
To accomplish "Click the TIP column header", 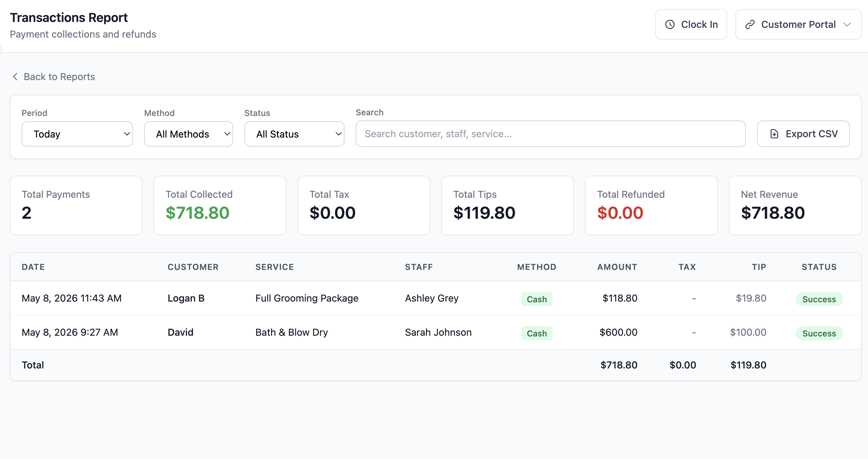I will pyautogui.click(x=759, y=267).
